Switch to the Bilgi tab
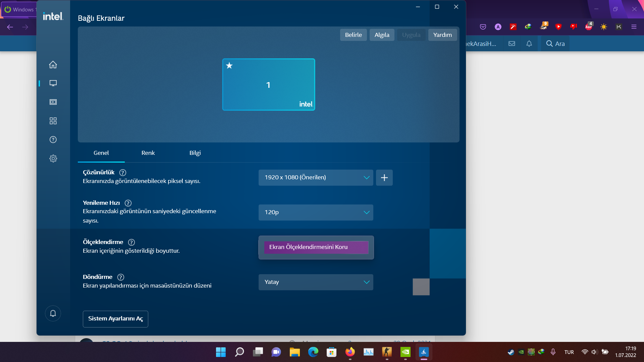The height and width of the screenshot is (362, 644). tap(195, 153)
